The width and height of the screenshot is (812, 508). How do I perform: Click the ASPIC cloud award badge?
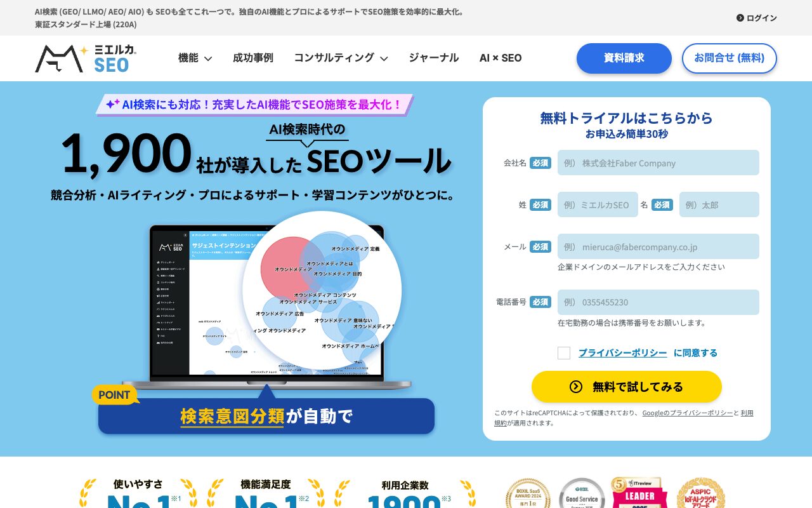[700, 494]
